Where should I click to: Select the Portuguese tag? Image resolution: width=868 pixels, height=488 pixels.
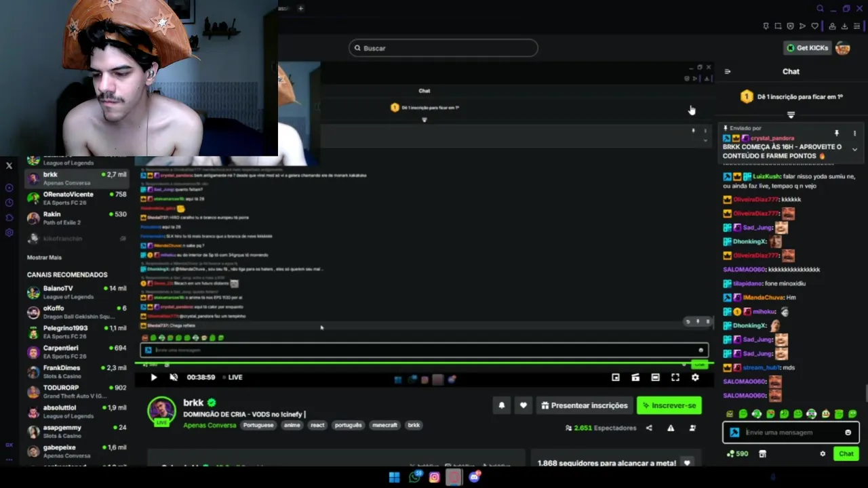258,425
